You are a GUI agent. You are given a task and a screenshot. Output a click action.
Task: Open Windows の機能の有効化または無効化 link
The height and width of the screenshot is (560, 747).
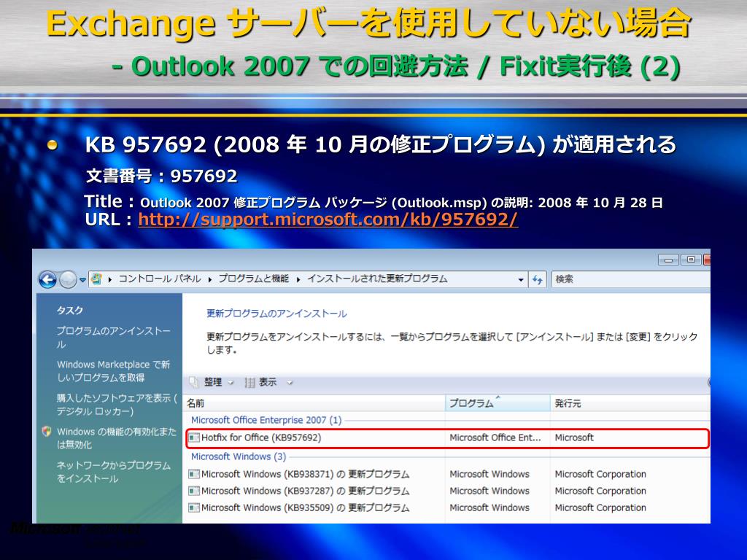click(x=117, y=438)
